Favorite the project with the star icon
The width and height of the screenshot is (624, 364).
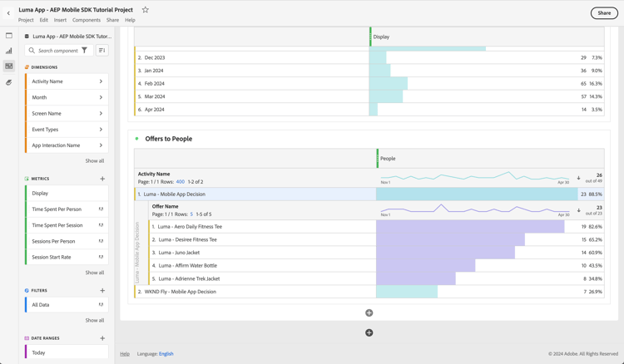pos(145,10)
